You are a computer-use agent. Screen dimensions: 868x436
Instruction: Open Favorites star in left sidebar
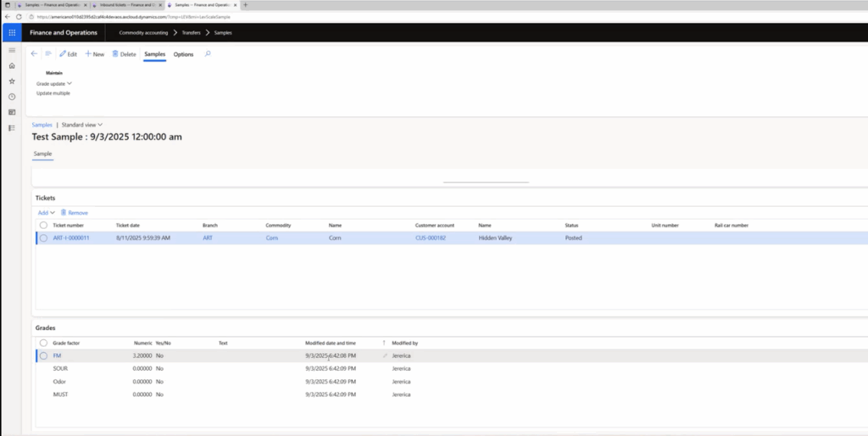pyautogui.click(x=12, y=81)
